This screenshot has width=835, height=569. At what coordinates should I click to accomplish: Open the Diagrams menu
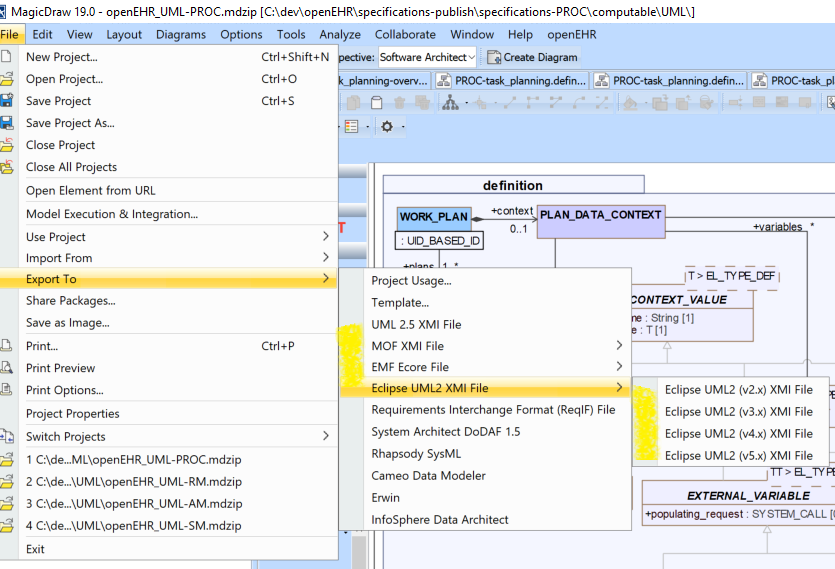point(181,35)
